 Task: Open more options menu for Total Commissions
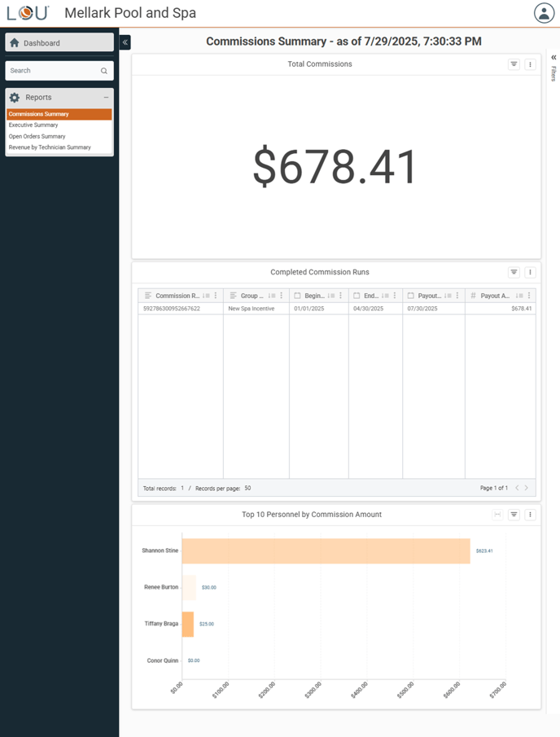[530, 64]
